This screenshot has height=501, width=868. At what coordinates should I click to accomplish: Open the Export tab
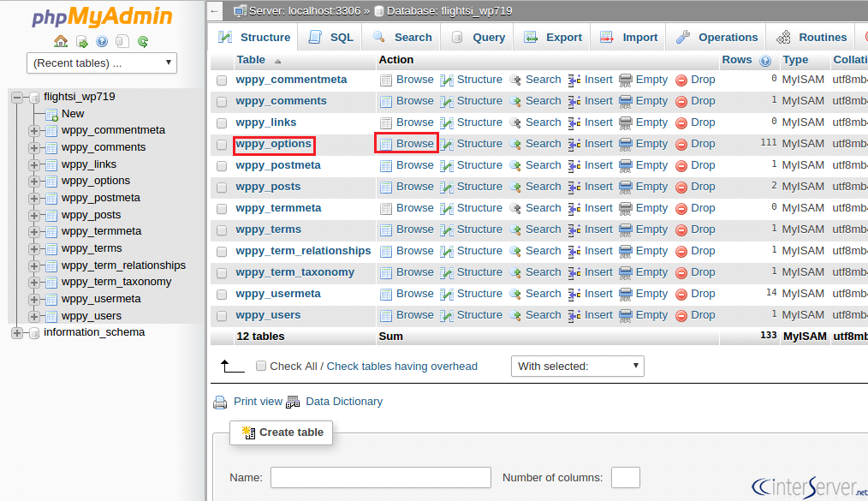(553, 37)
